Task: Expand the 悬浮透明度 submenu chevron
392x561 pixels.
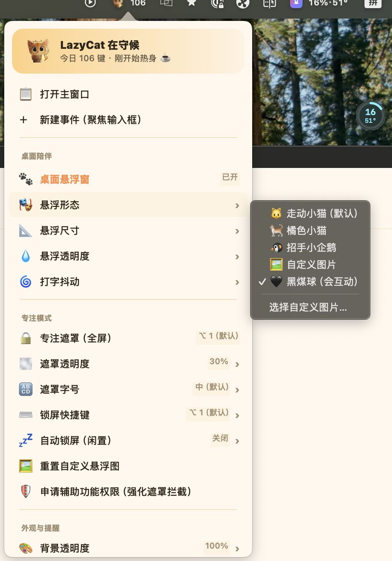Action: click(237, 257)
